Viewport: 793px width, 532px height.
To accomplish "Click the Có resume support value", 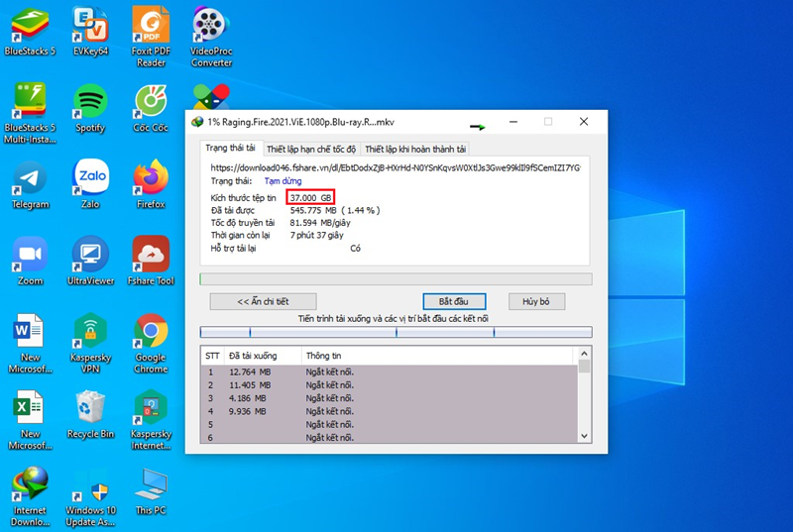I will pos(356,248).
